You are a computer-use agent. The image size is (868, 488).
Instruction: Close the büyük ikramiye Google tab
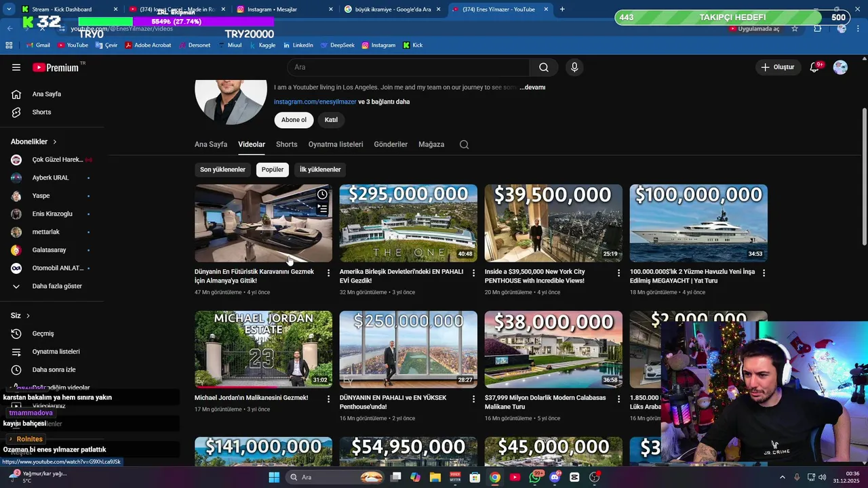coord(438,9)
